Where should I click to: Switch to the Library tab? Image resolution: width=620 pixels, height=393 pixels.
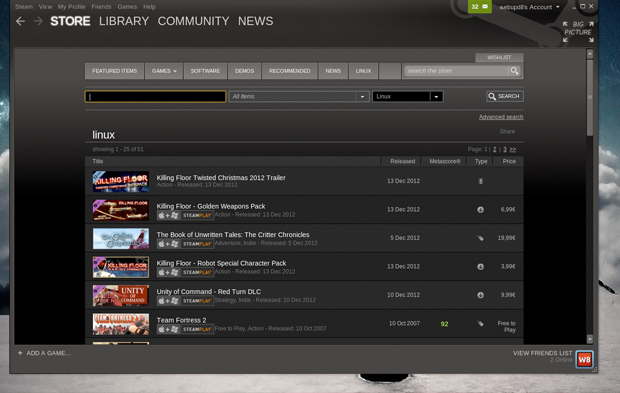[124, 21]
